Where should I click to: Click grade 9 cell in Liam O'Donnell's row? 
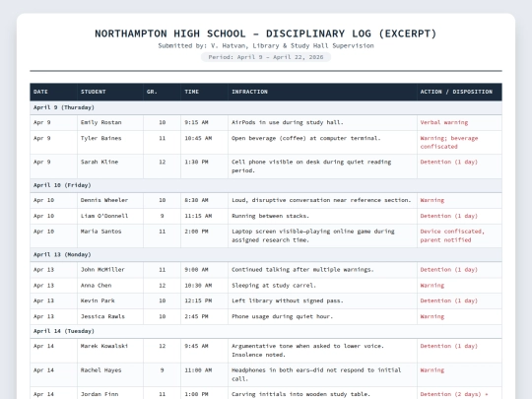(163, 216)
